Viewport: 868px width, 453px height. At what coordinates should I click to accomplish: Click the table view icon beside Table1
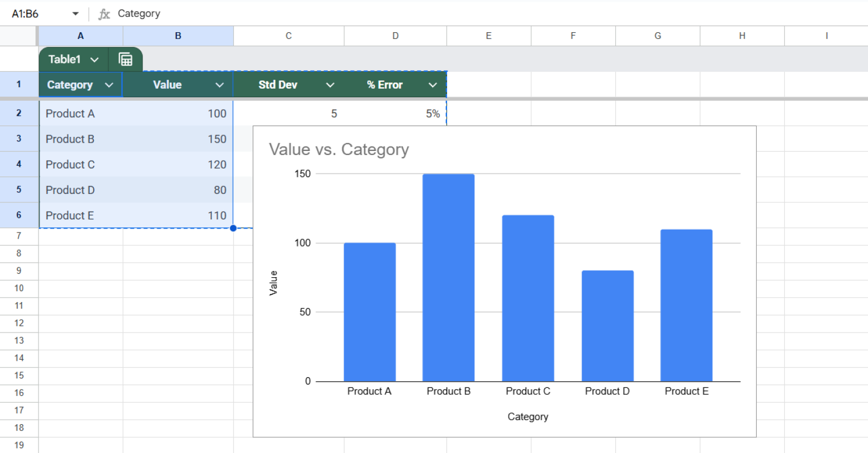pos(125,59)
